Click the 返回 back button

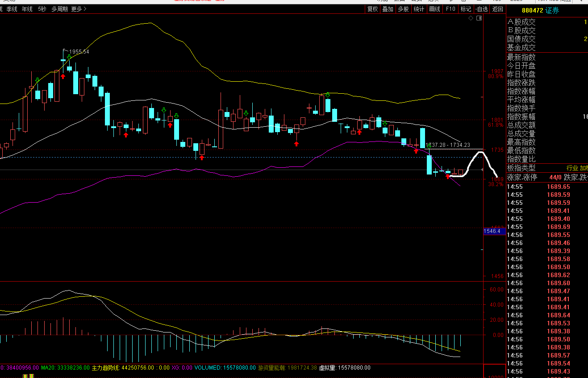click(497, 9)
